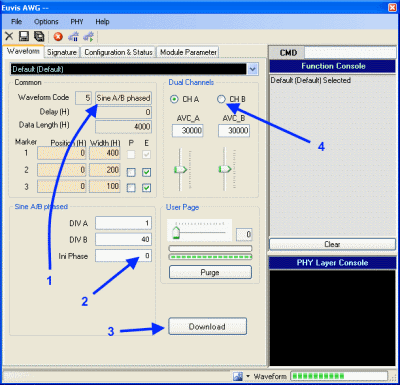This screenshot has height=385, width=400.
Task: Click the status bar green progress bar
Action: [339, 376]
